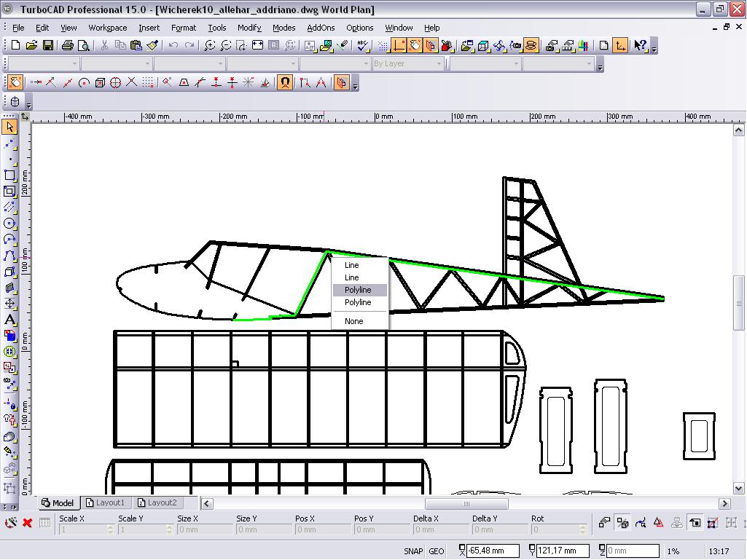Click the Open folder icon
The width and height of the screenshot is (747, 560).
click(31, 45)
